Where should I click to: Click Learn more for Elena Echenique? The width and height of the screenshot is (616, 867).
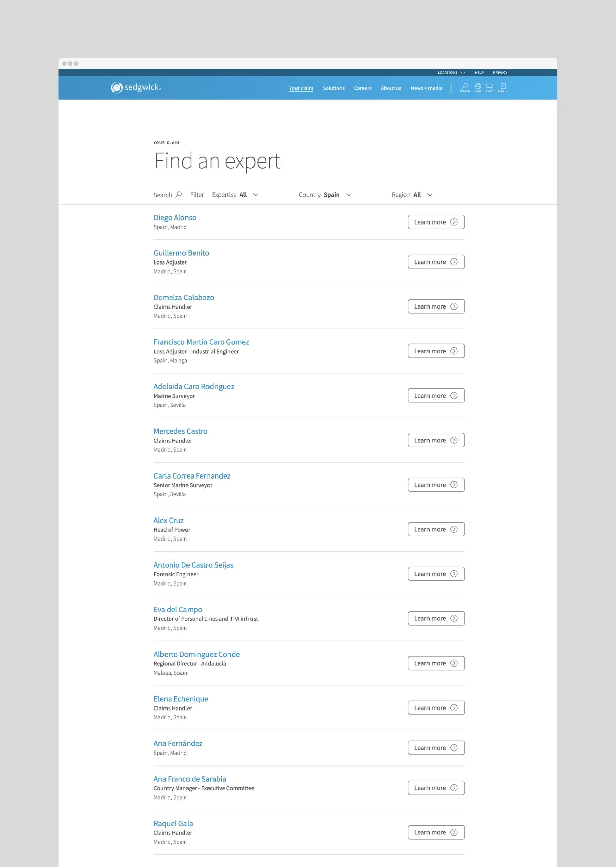436,707
